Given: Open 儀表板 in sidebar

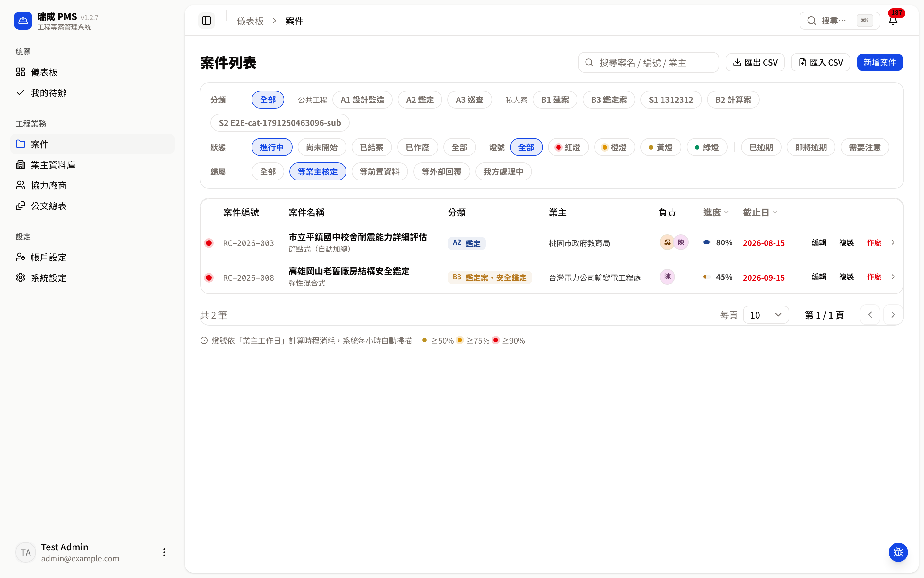Looking at the screenshot, I should coord(92,72).
